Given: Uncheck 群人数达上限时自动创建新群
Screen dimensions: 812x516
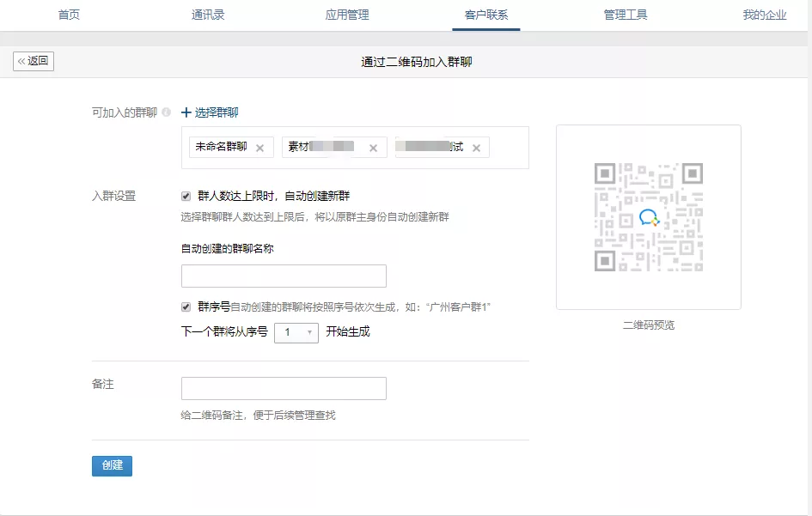Looking at the screenshot, I should coord(184,196).
